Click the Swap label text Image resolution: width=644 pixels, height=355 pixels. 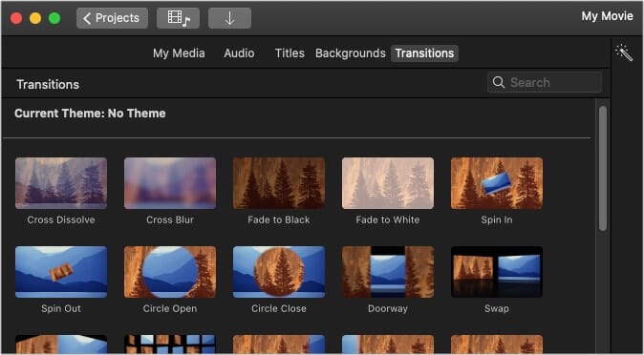pyautogui.click(x=497, y=308)
